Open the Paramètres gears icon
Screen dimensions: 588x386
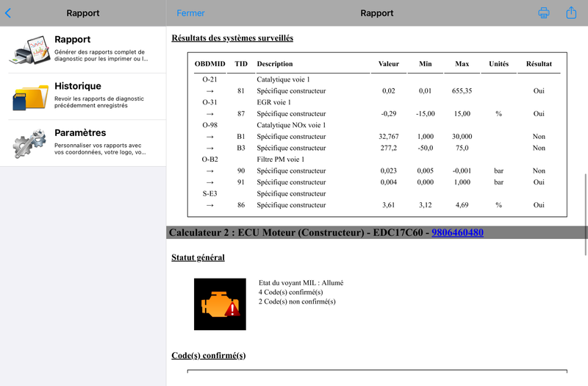[30, 143]
